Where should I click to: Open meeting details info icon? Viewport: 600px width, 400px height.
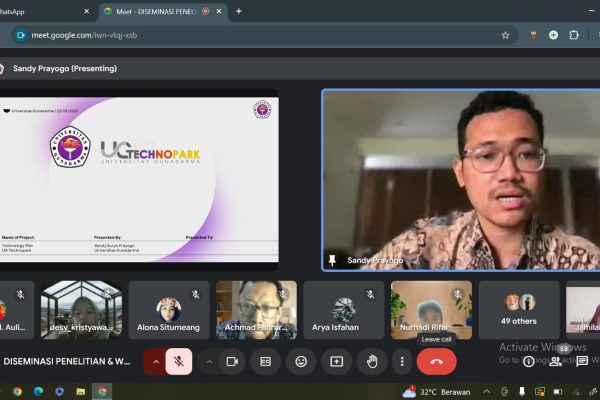[528, 361]
